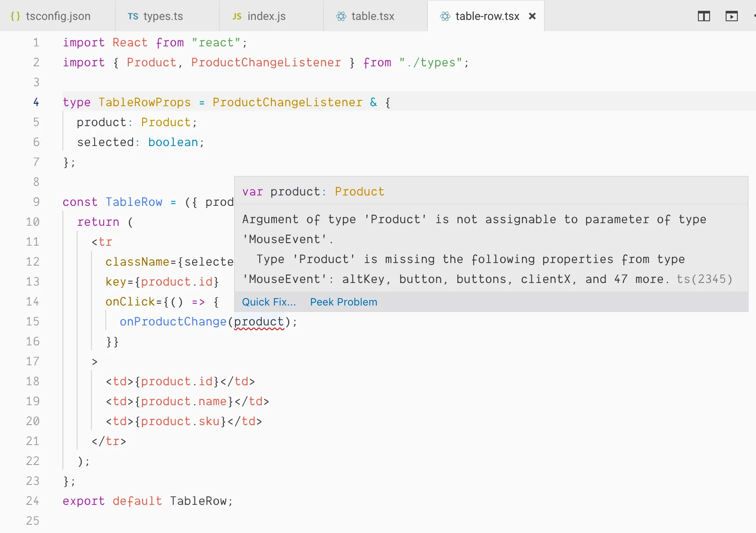
Task: Click line number 15 in the gutter
Action: tap(33, 322)
